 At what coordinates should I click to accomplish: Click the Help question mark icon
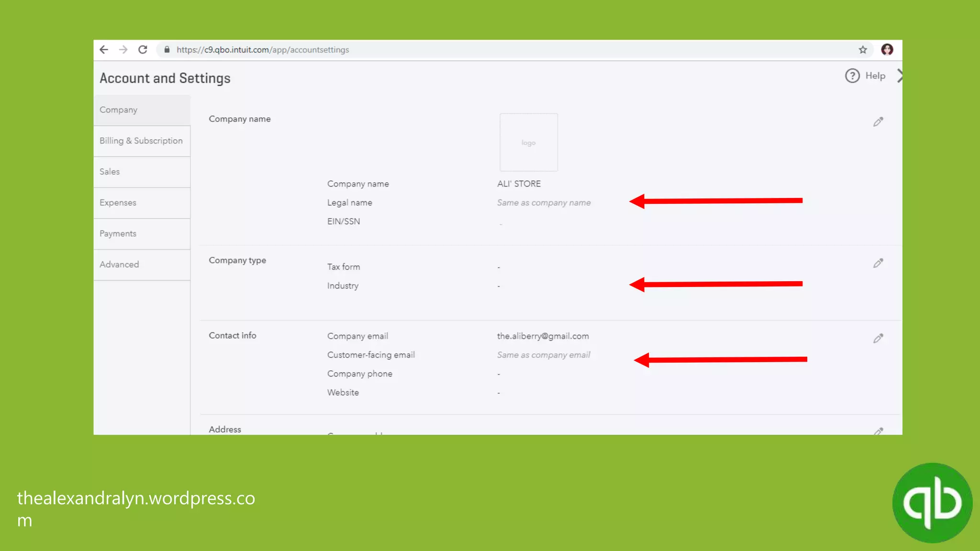tap(852, 76)
